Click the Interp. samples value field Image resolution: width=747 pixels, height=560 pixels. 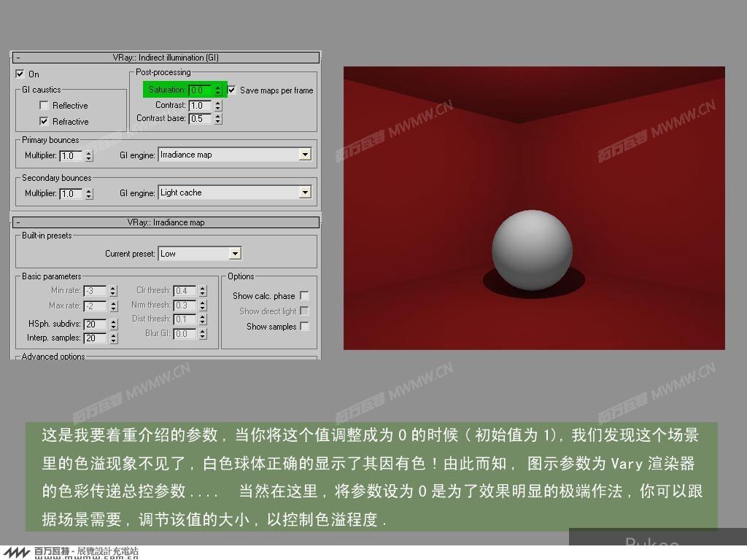pyautogui.click(x=96, y=338)
